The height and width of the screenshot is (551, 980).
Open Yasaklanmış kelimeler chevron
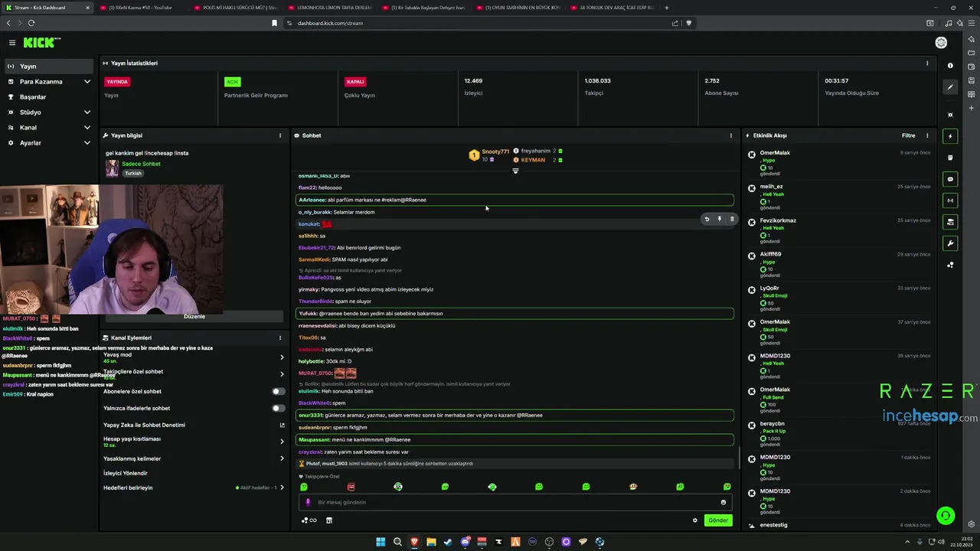pos(282,458)
